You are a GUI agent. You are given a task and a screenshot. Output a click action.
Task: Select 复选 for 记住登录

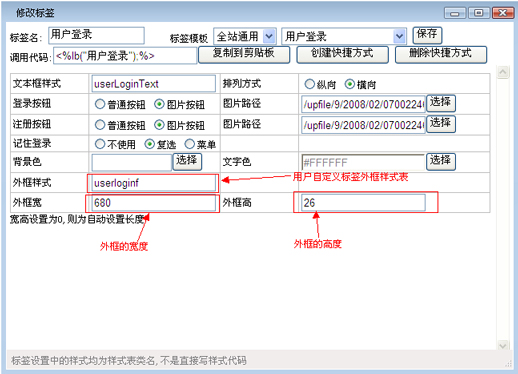pos(149,144)
